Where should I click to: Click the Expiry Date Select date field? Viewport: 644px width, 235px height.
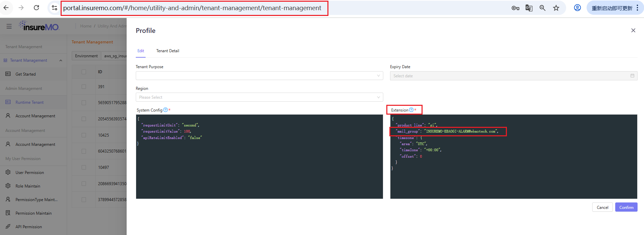[x=514, y=76]
